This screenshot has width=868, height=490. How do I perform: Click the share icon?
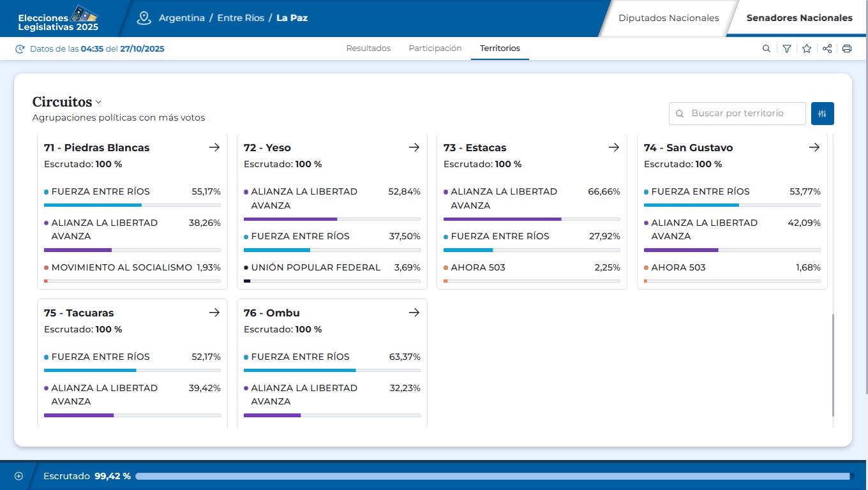827,48
